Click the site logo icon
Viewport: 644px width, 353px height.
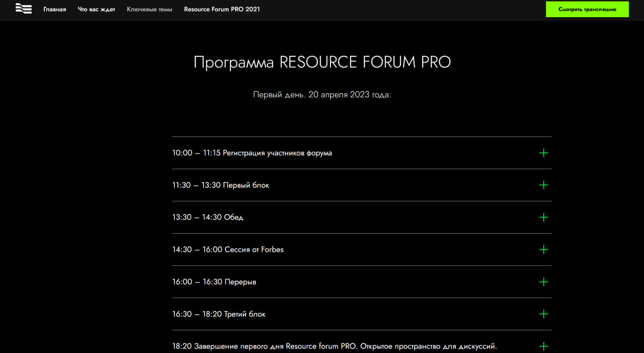click(24, 9)
